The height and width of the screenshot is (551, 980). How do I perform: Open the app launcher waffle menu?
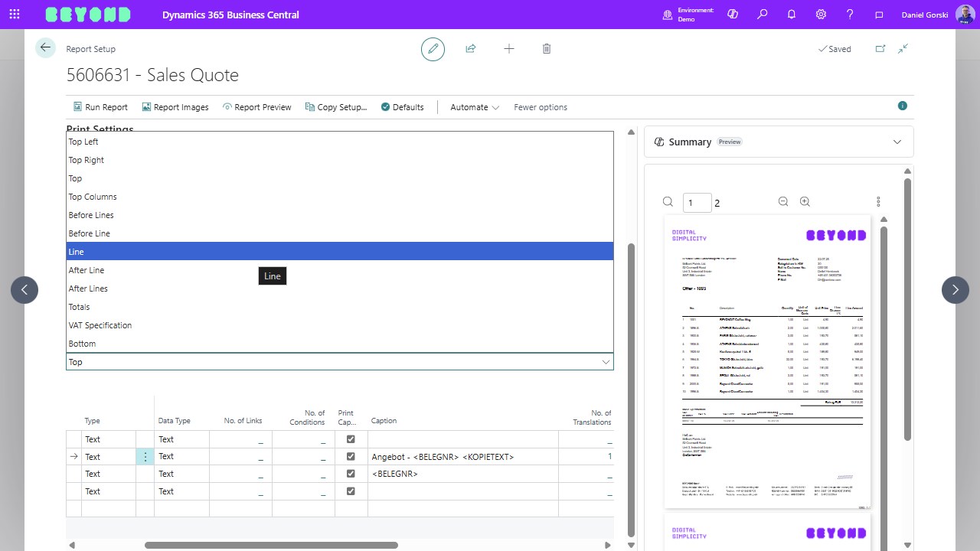(x=15, y=15)
